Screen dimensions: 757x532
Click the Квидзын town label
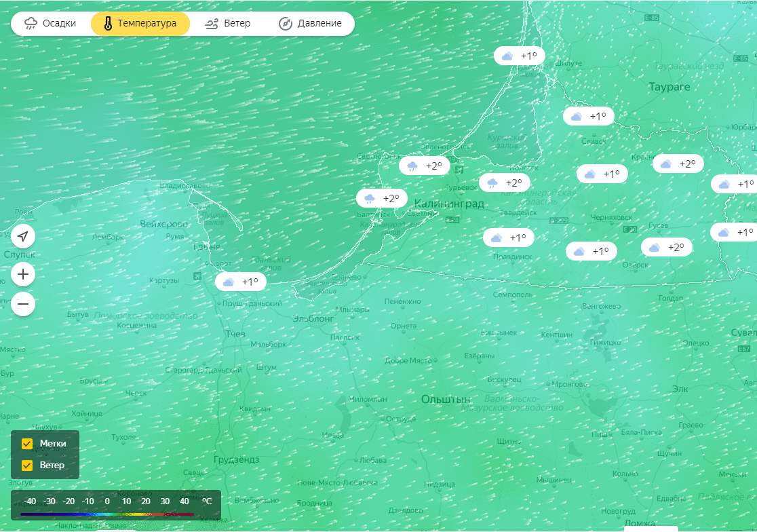point(255,408)
